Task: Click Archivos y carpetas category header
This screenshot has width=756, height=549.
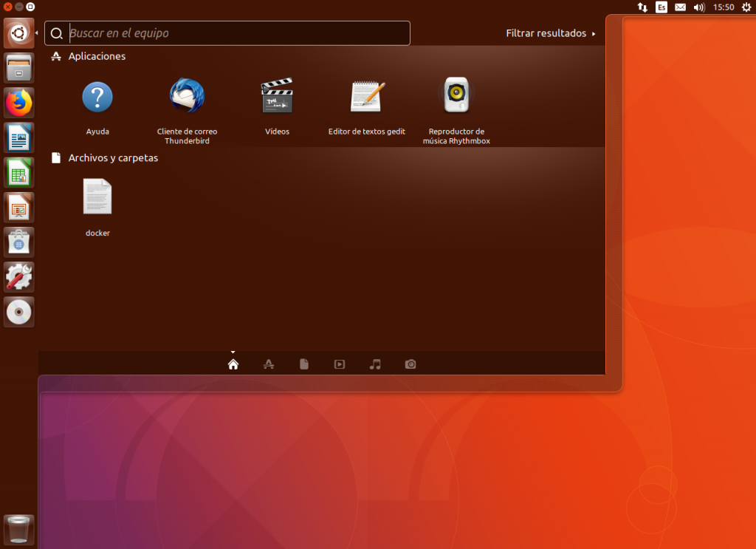Action: 113,157
